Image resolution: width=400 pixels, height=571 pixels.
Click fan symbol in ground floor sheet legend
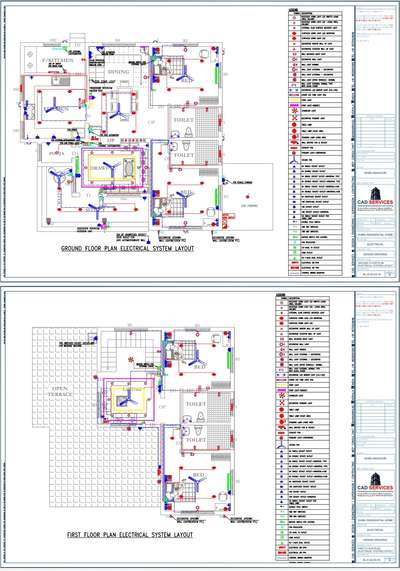click(x=293, y=160)
